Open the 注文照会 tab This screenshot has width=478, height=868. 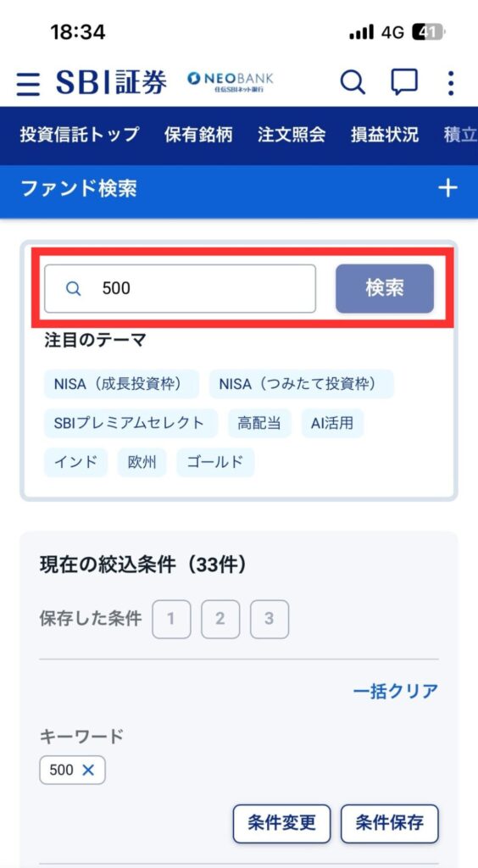point(292,135)
